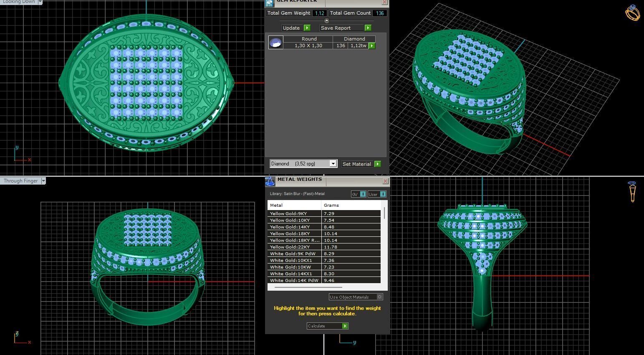This screenshot has height=355, width=644.
Task: Close the Metal Weights panel
Action: point(385,181)
